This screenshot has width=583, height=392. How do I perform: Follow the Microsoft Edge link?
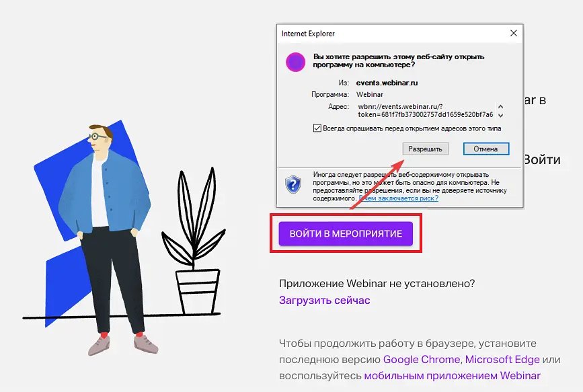pos(502,359)
